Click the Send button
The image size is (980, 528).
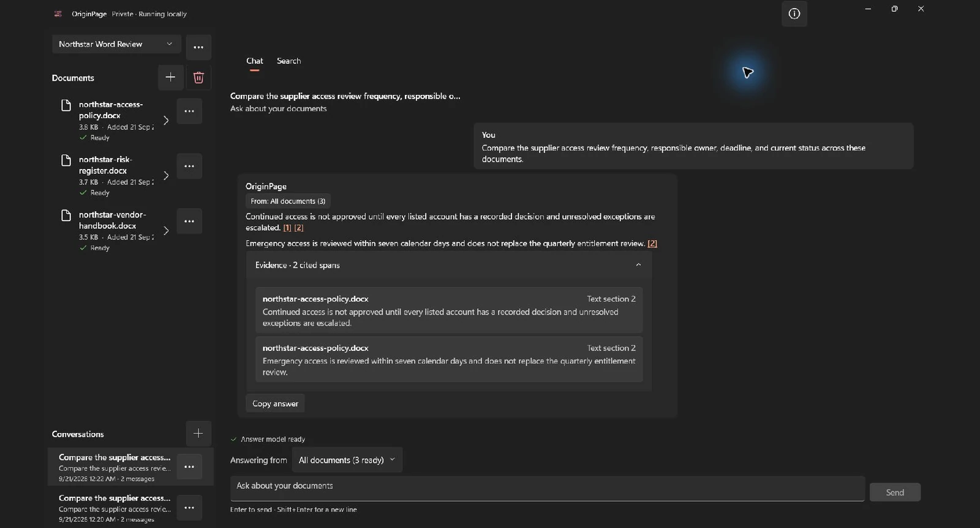[x=895, y=492]
